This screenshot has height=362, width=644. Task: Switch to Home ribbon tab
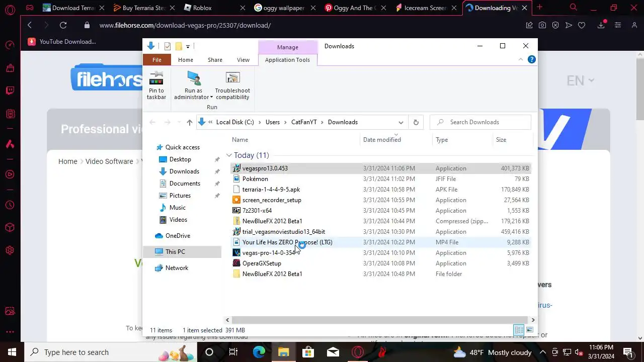[186, 60]
